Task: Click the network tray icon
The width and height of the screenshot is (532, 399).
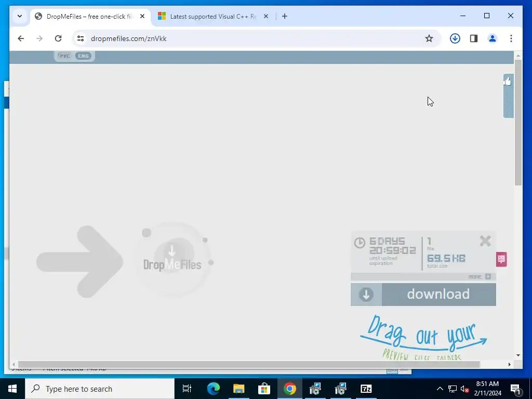Action: pos(453,389)
